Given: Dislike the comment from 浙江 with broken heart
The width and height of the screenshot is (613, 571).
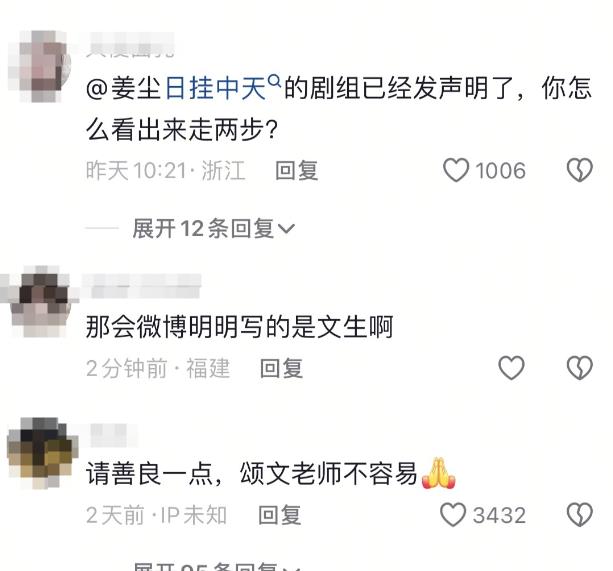Looking at the screenshot, I should tap(580, 170).
